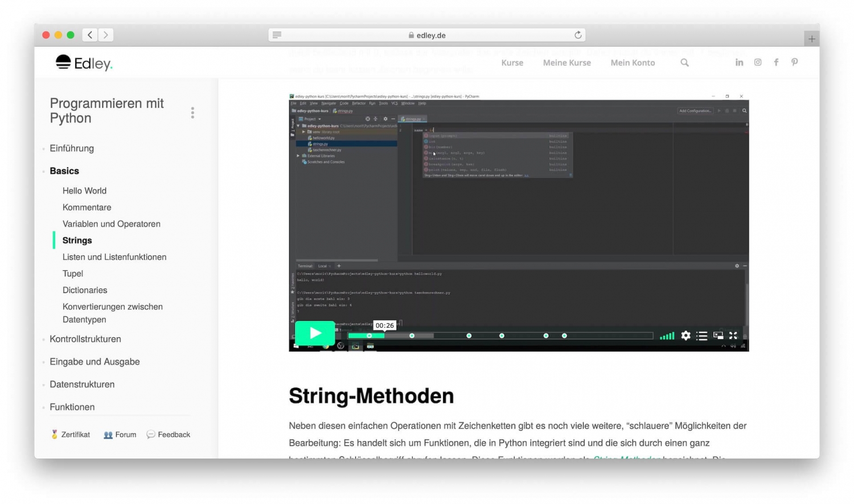Open the Meine Kurse menu item
This screenshot has height=504, width=854.
coord(566,63)
